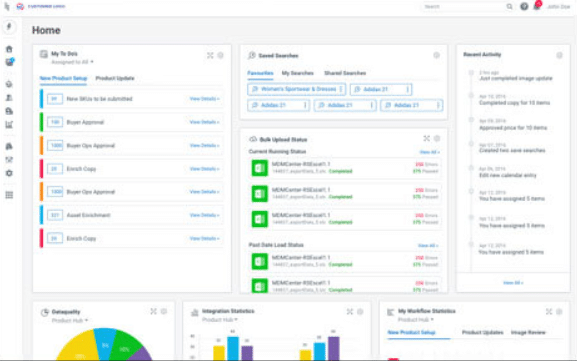Click the notification bell icon
577x361 pixels.
537,6
